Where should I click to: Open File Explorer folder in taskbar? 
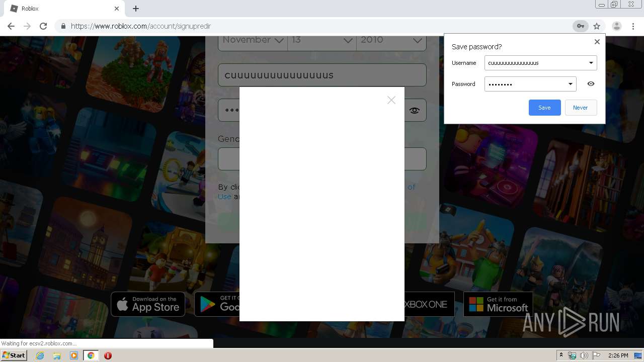tap(57, 355)
